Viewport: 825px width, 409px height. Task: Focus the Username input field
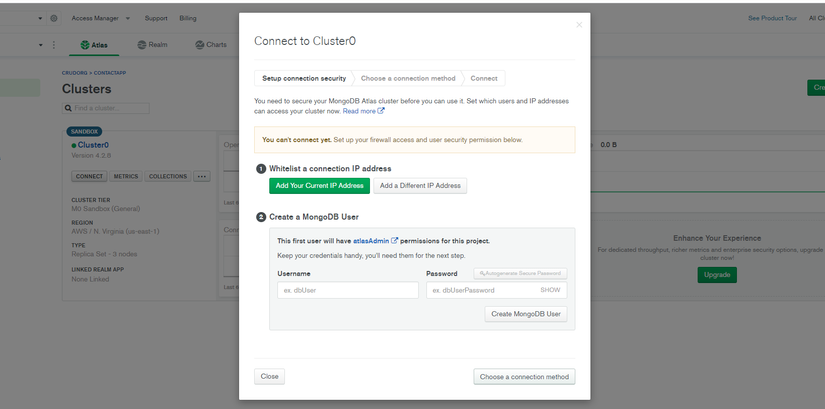pos(348,290)
